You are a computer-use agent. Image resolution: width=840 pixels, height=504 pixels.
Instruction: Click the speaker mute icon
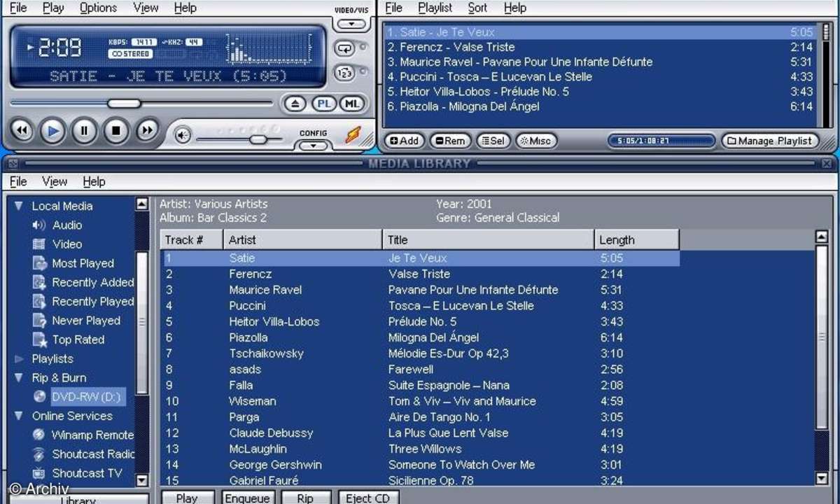[183, 135]
